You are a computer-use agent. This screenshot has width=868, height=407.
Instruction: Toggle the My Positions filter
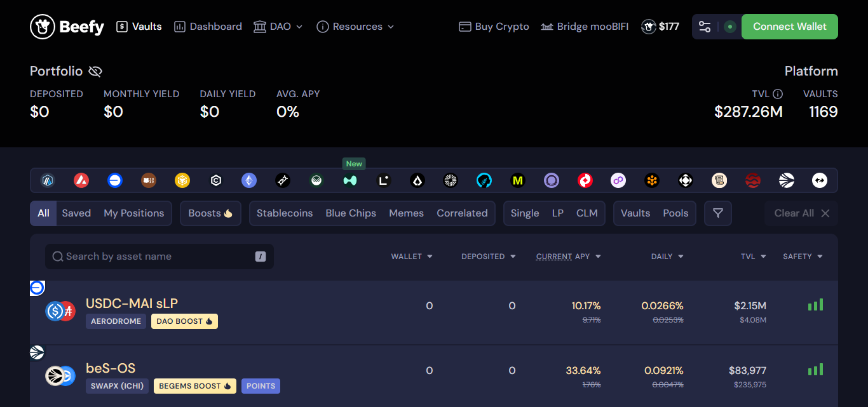click(x=134, y=213)
